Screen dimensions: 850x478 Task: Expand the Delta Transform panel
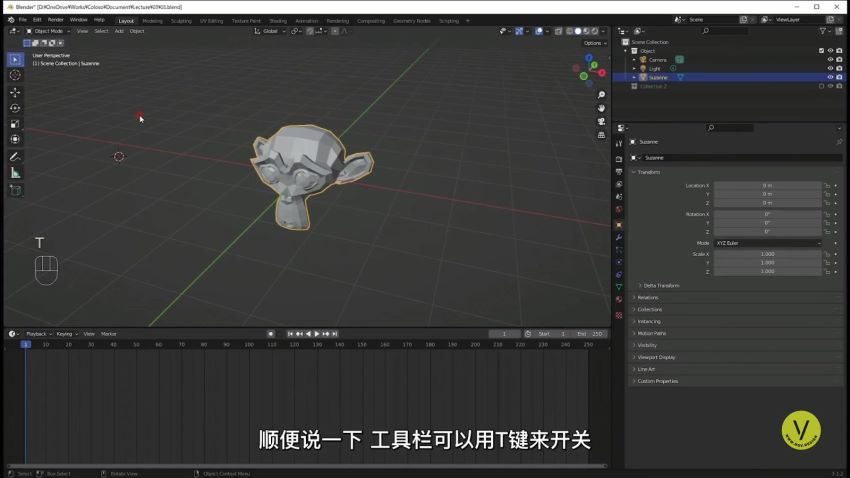coord(659,286)
